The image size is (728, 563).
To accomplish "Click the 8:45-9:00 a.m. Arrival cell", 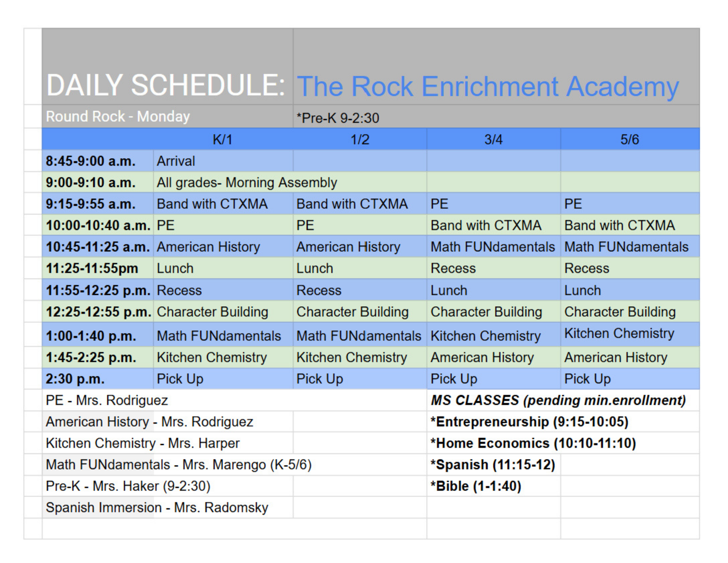I will pyautogui.click(x=176, y=161).
